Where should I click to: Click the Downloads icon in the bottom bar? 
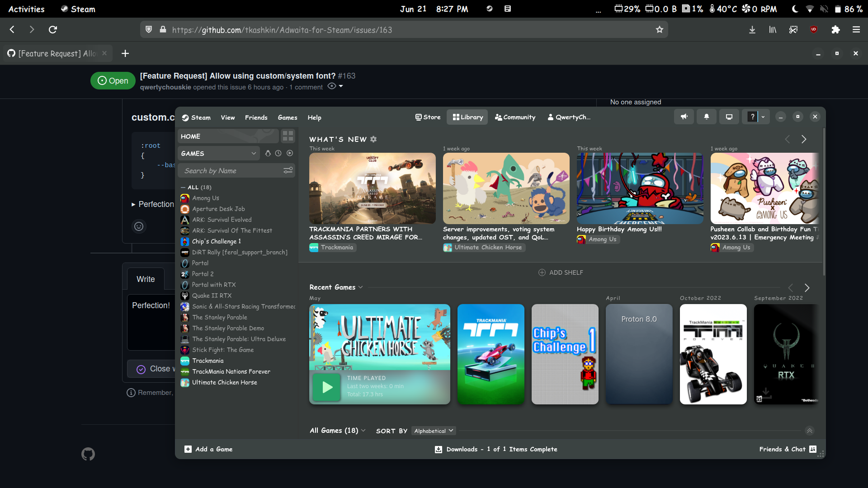click(x=438, y=449)
